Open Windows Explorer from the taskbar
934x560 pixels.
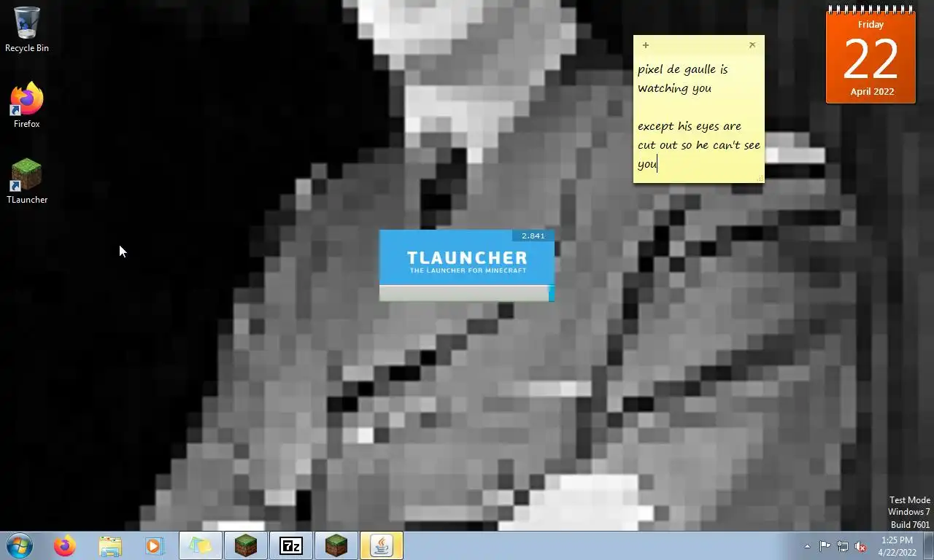pyautogui.click(x=110, y=545)
